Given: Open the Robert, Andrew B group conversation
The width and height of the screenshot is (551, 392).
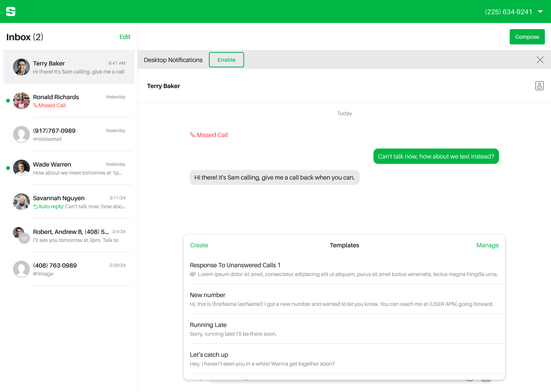Looking at the screenshot, I should [69, 235].
